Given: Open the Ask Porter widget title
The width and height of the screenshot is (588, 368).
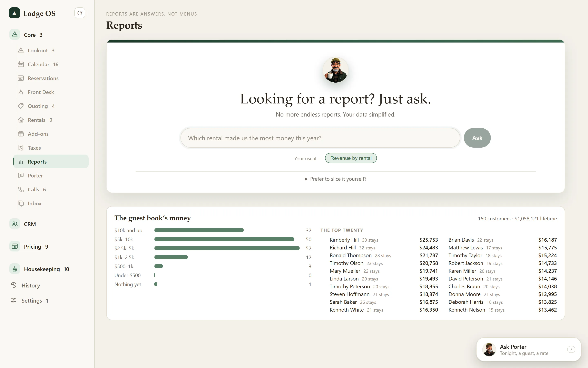Looking at the screenshot, I should click(513, 347).
